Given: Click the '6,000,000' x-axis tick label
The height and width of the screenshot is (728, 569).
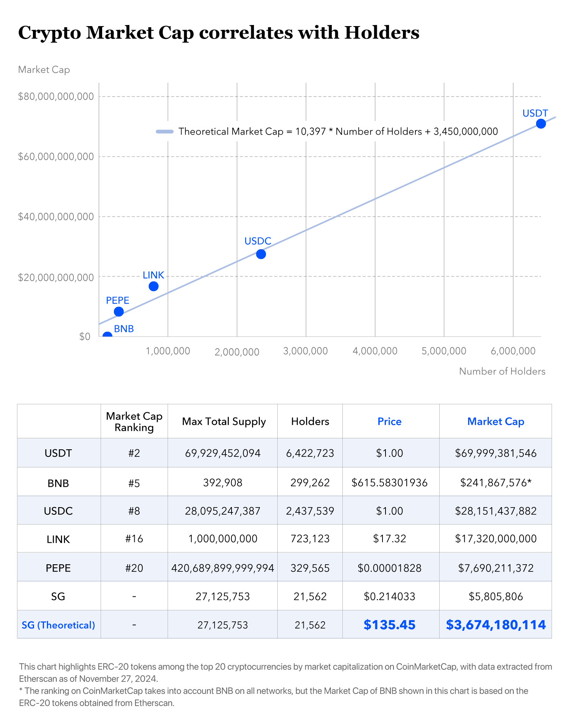Looking at the screenshot, I should (x=513, y=351).
